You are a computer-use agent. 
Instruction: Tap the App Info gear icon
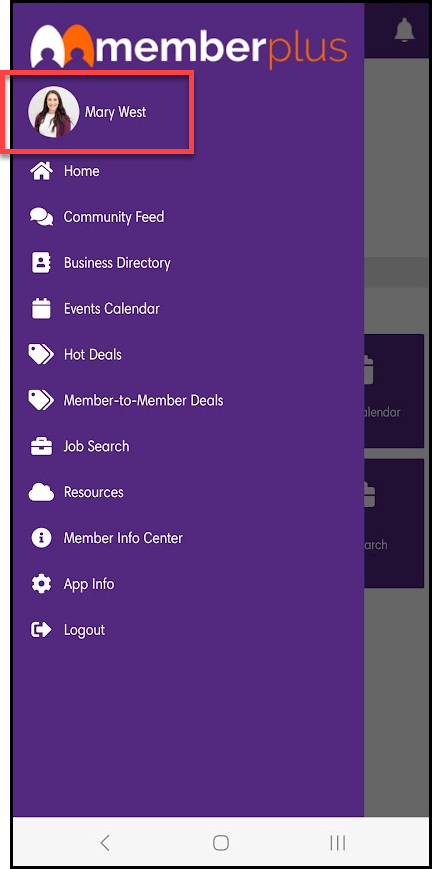(42, 584)
